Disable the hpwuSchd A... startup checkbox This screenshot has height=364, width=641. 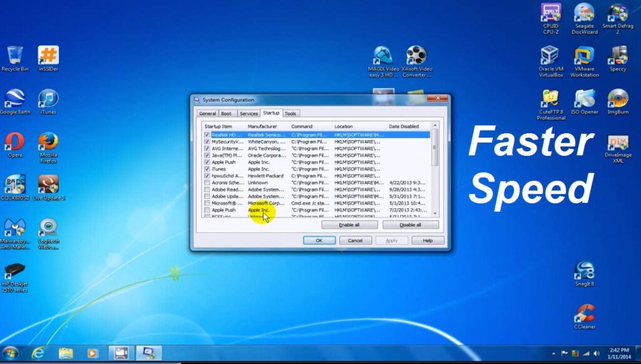207,176
